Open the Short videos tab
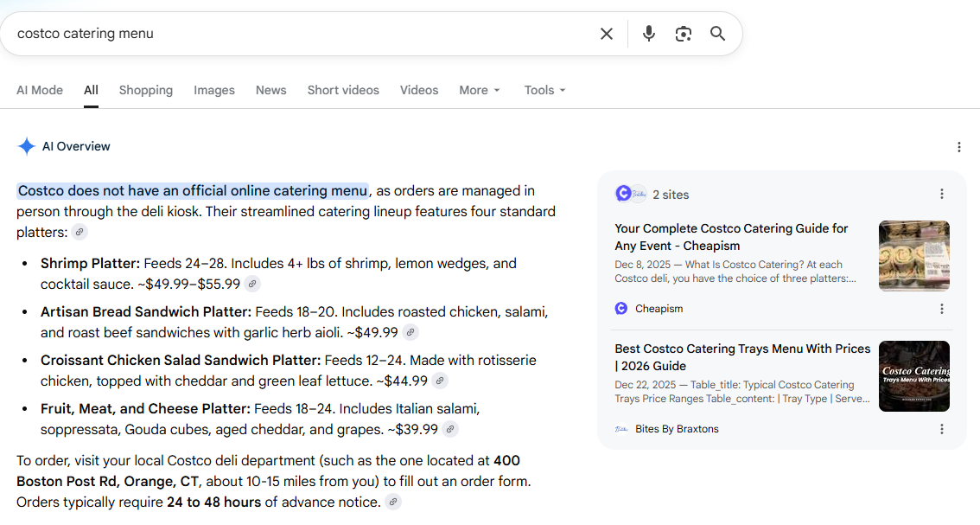Image resolution: width=980 pixels, height=525 pixels. tap(343, 90)
